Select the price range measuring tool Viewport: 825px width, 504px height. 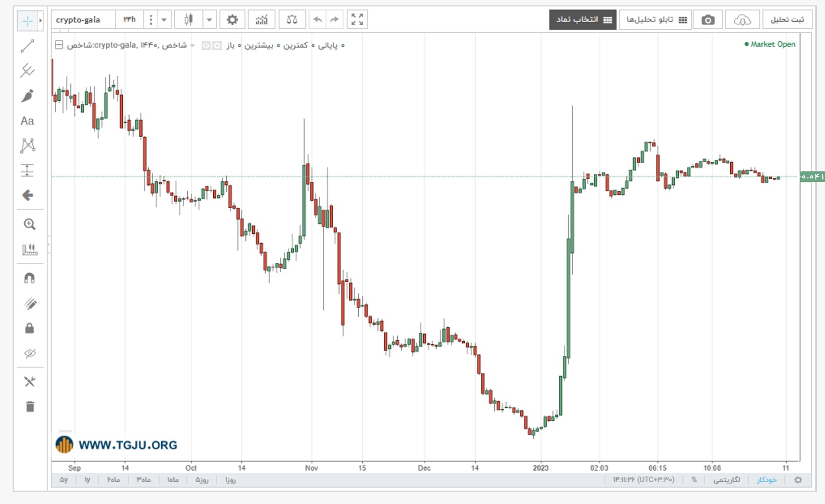coord(27,170)
